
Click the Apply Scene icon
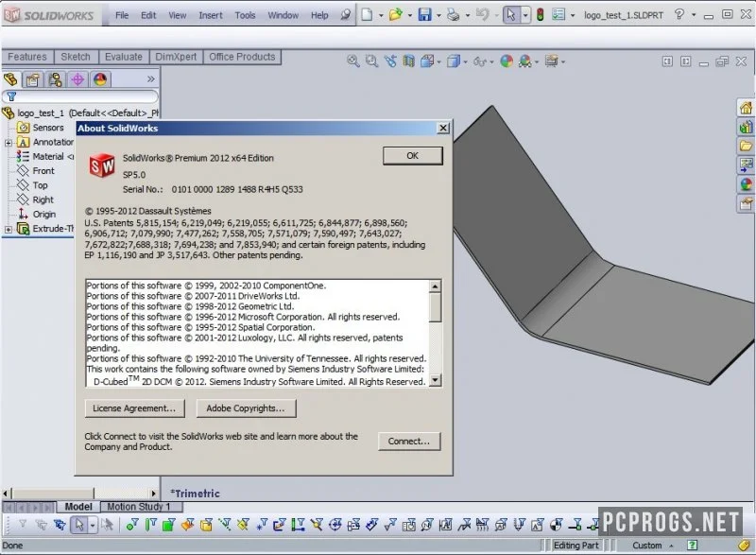525,61
